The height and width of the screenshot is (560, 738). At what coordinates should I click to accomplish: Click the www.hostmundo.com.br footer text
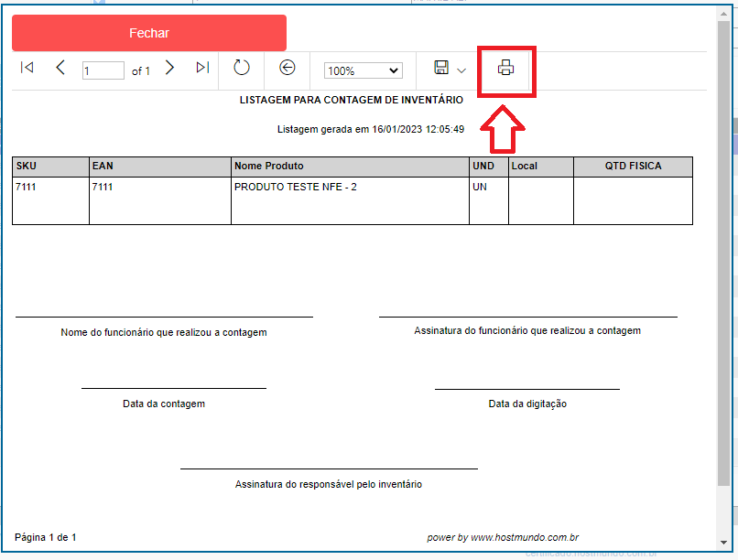coord(525,537)
